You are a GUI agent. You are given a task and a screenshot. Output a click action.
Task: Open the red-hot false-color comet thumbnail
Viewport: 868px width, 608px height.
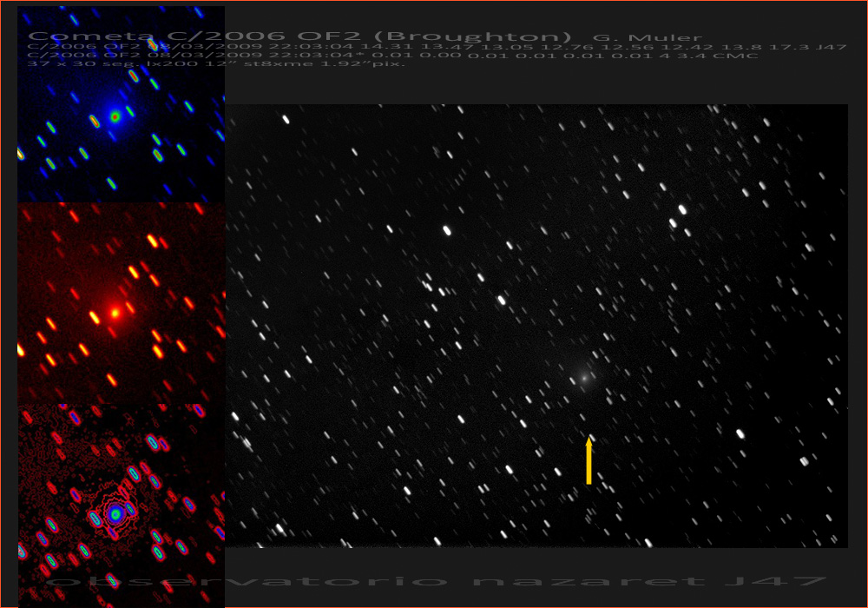121,304
